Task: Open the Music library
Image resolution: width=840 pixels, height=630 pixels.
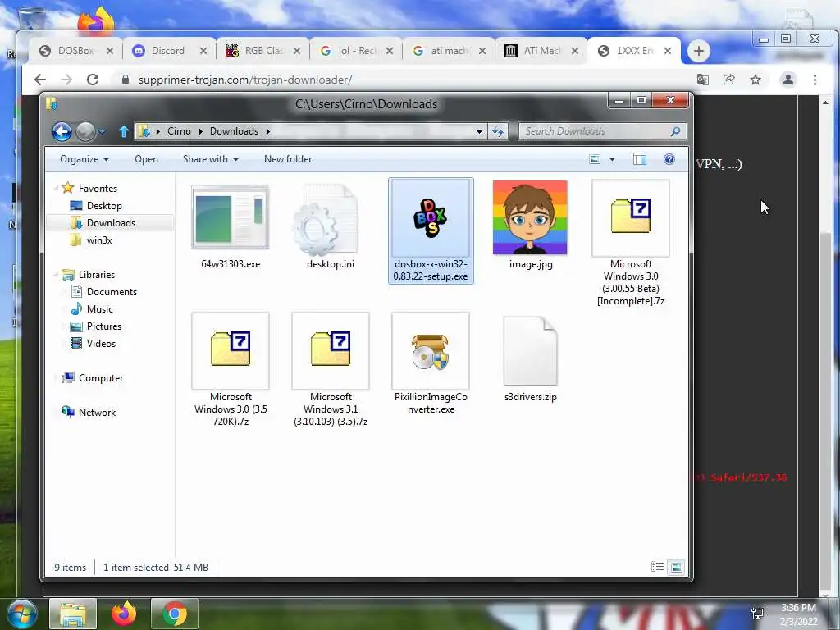Action: [99, 309]
